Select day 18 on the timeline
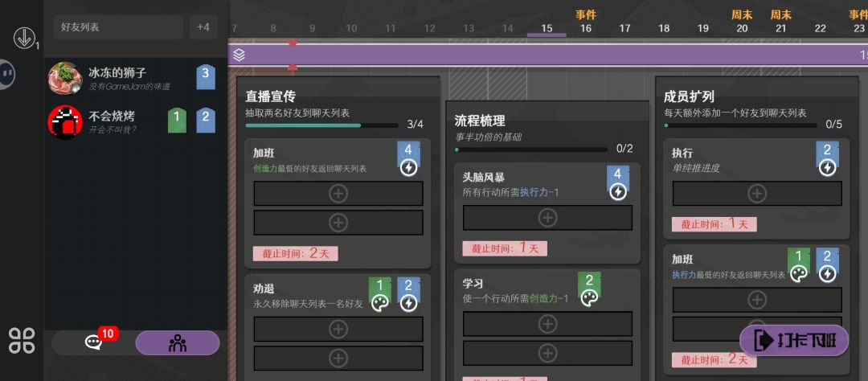The width and height of the screenshot is (868, 381). pos(664,29)
